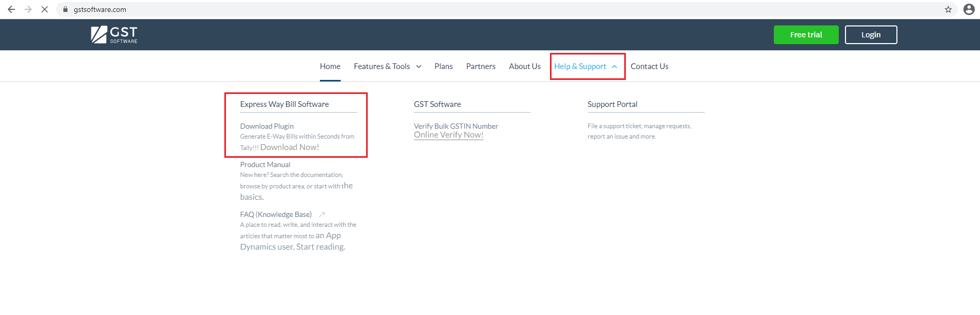
Task: Click the FAQ external link arrow icon
Action: click(x=321, y=214)
